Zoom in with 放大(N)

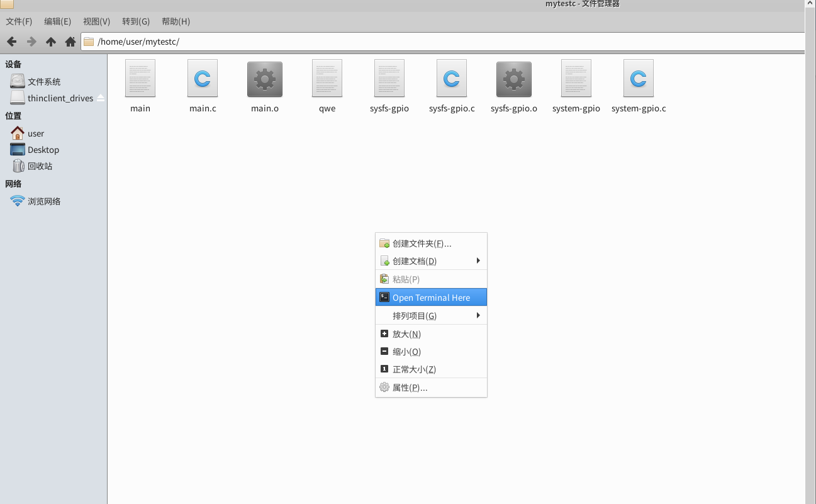click(x=406, y=334)
